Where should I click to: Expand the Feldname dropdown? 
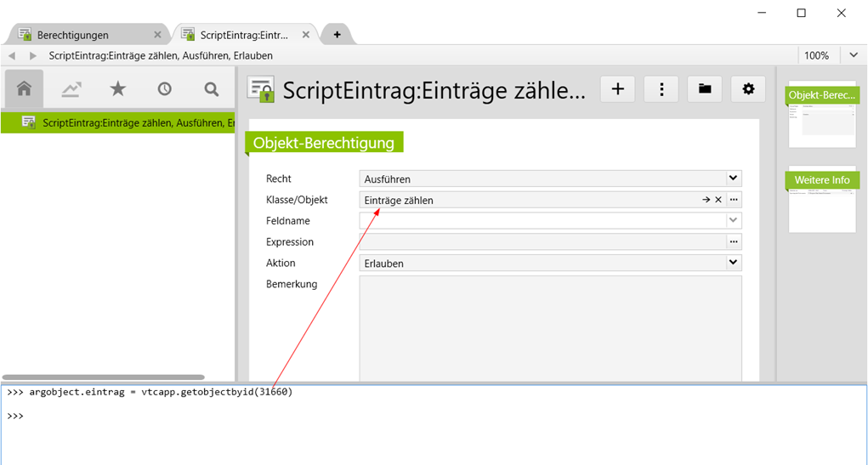tap(733, 221)
